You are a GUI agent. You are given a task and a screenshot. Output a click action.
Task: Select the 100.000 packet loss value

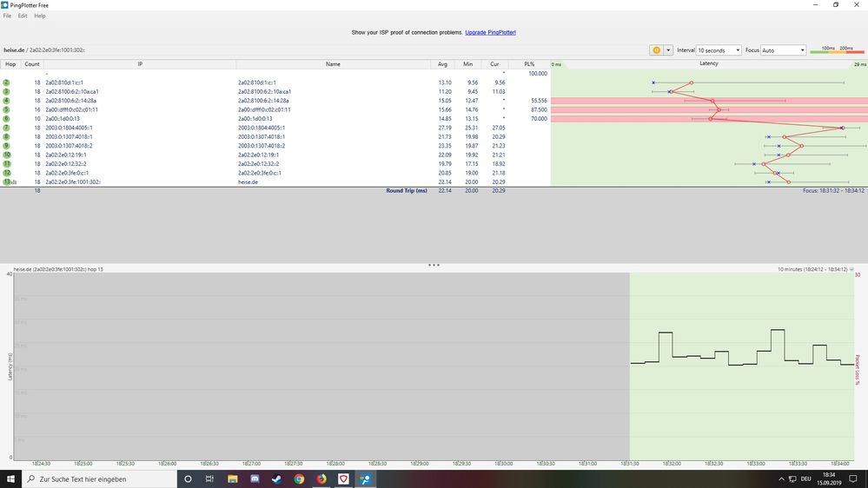point(537,74)
